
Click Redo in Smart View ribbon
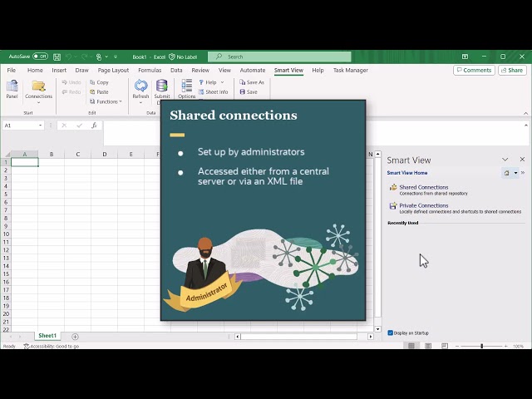click(x=71, y=92)
